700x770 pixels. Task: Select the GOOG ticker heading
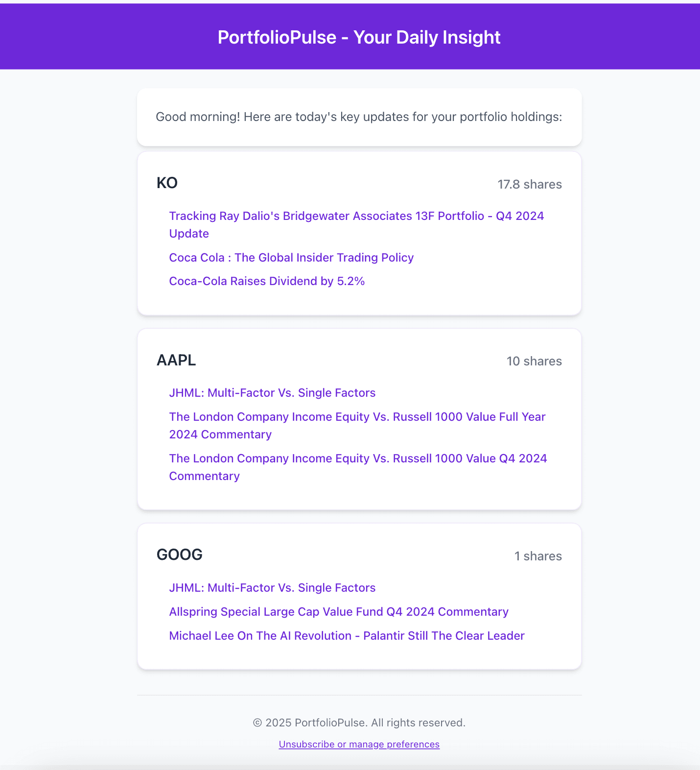tap(179, 555)
